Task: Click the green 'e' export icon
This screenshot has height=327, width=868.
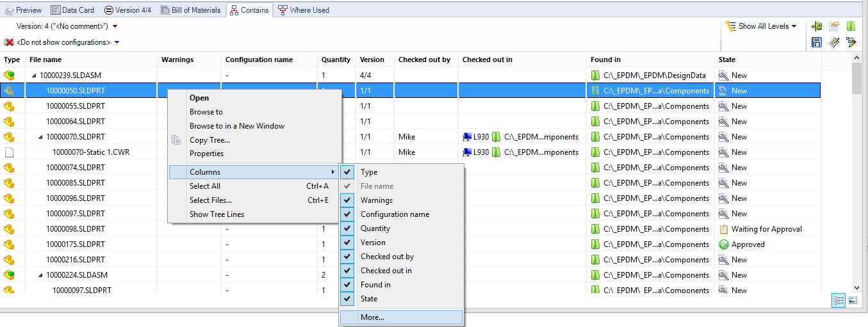Action: [817, 26]
